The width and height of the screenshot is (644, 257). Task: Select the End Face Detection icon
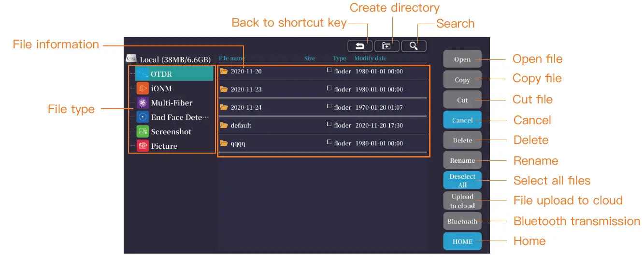coord(143,117)
